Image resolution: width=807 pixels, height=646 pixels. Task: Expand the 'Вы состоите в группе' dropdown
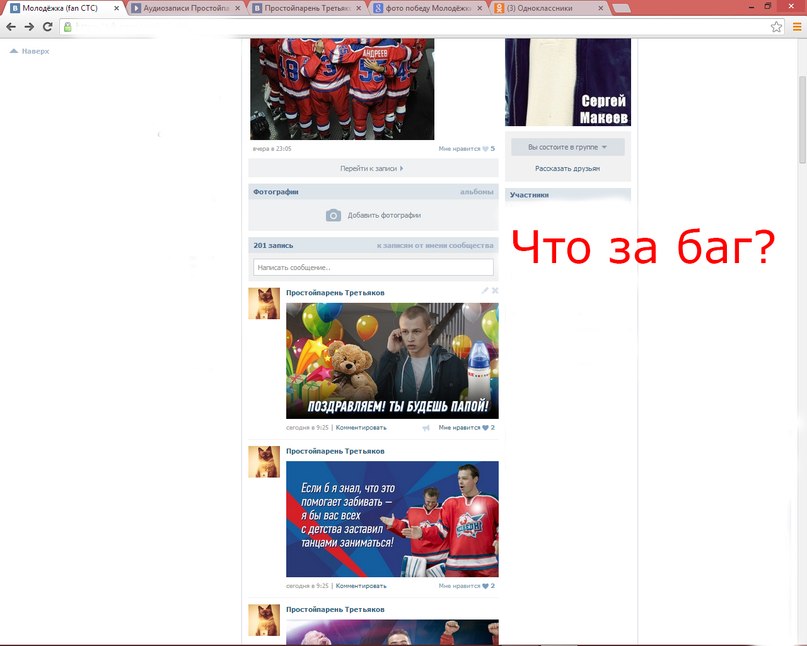point(568,147)
